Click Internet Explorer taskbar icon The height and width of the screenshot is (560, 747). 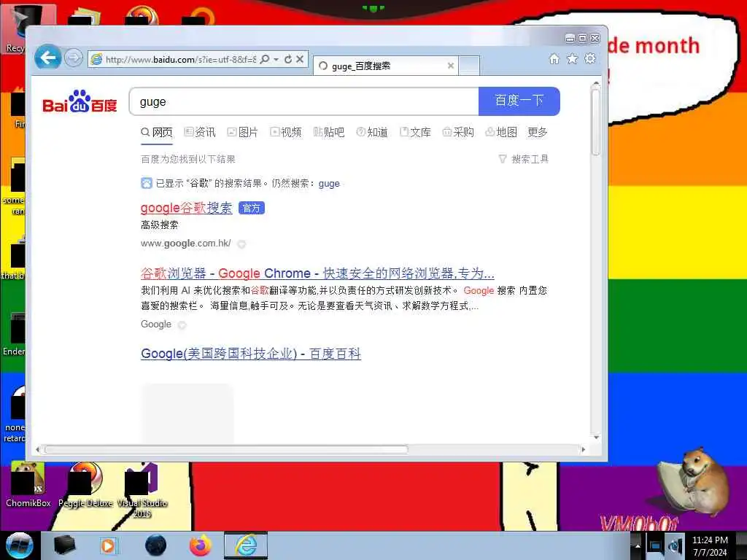[x=246, y=545]
